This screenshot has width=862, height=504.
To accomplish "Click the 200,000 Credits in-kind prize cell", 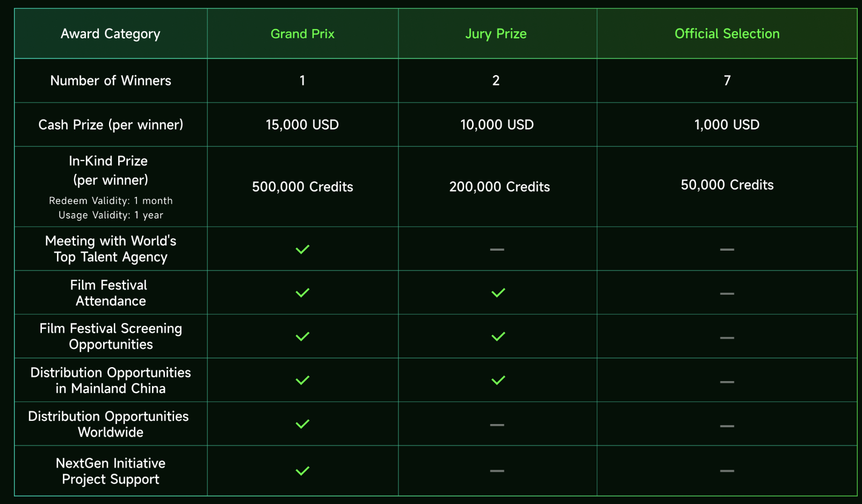I will 499,187.
